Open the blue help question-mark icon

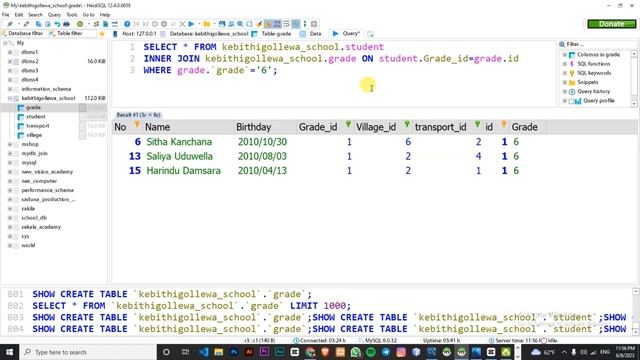pos(127,24)
